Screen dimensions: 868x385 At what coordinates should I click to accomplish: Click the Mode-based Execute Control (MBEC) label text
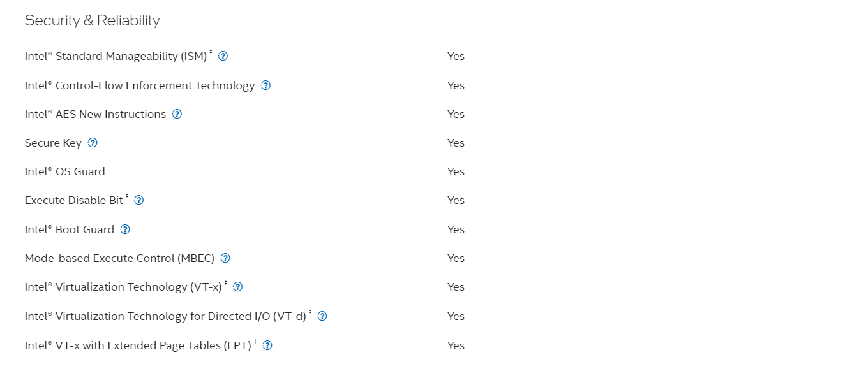coord(119,258)
